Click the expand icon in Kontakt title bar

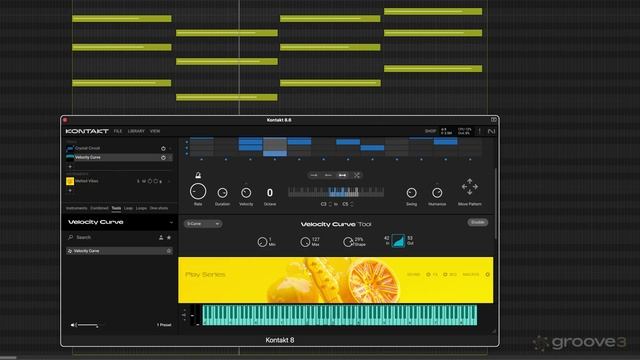point(493,120)
